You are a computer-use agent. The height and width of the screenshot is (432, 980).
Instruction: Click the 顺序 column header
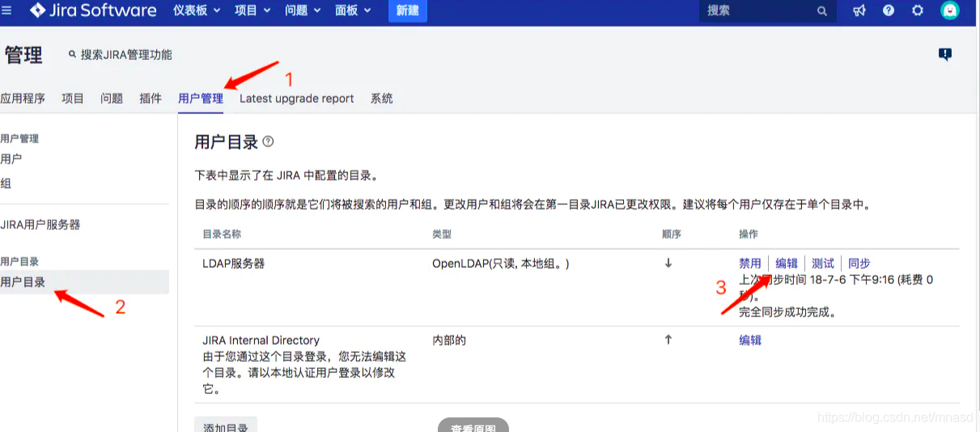[672, 234]
